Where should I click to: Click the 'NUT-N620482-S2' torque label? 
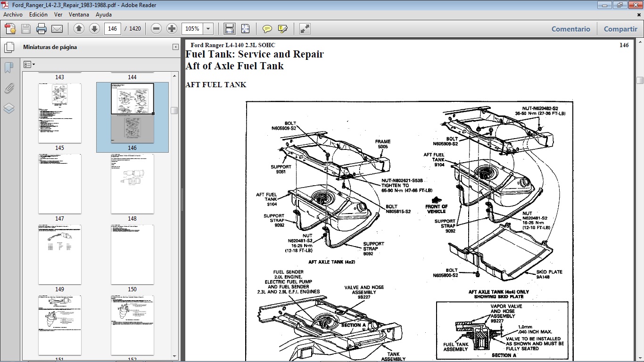click(x=540, y=108)
